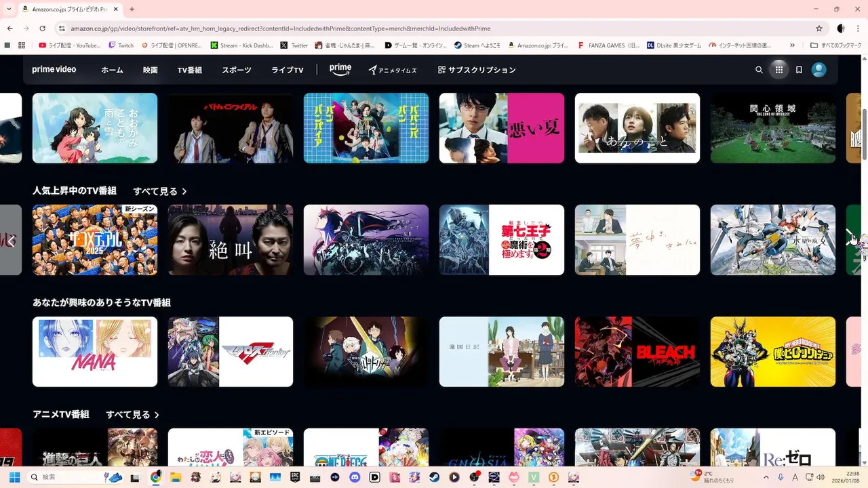Open the 第七王子 anime thumbnail
The image size is (868, 488).
502,240
